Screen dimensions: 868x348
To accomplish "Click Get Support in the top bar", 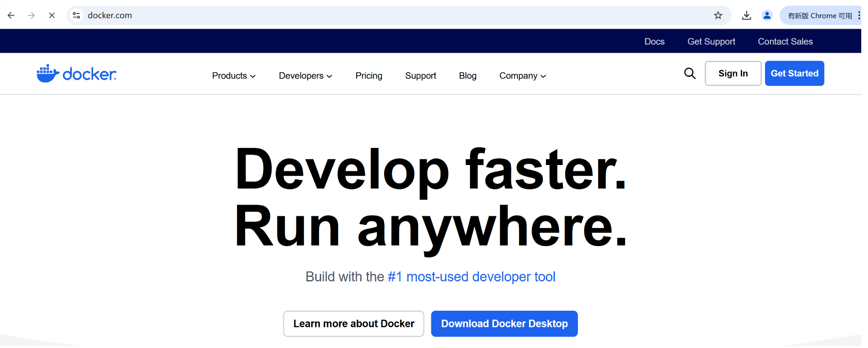I will tap(711, 41).
